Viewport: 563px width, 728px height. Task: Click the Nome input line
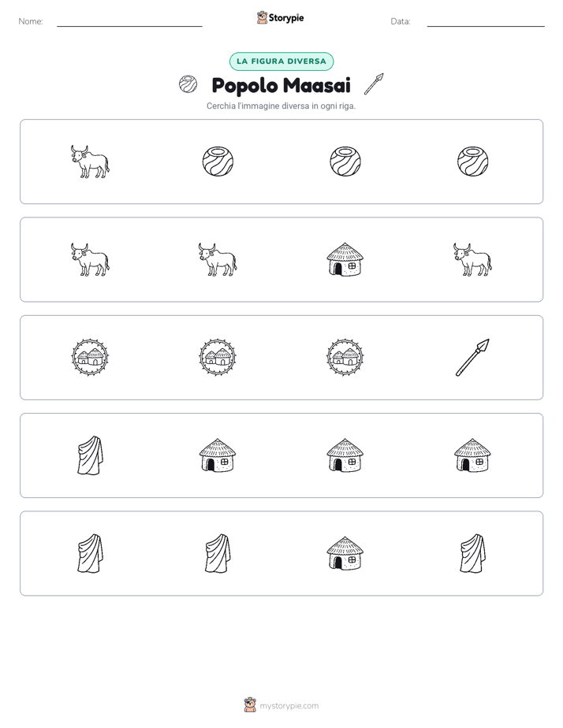tap(129, 22)
